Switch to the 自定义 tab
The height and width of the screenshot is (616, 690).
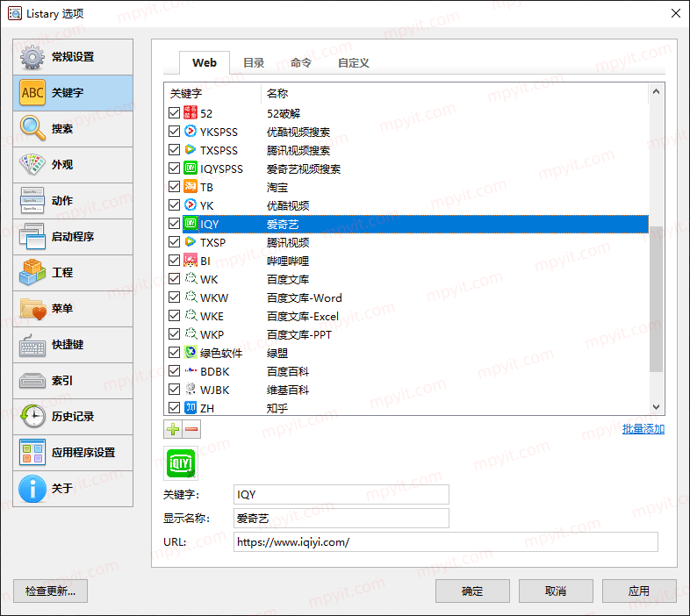[354, 63]
